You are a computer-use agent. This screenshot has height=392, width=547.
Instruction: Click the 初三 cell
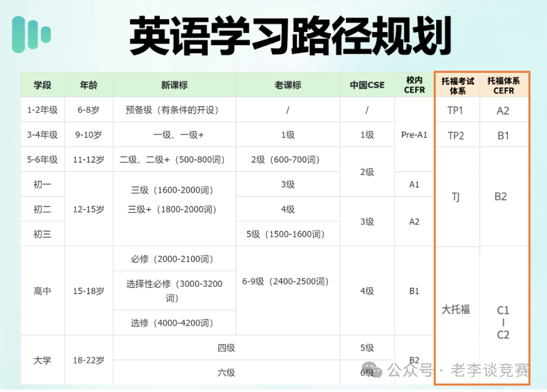tap(43, 233)
